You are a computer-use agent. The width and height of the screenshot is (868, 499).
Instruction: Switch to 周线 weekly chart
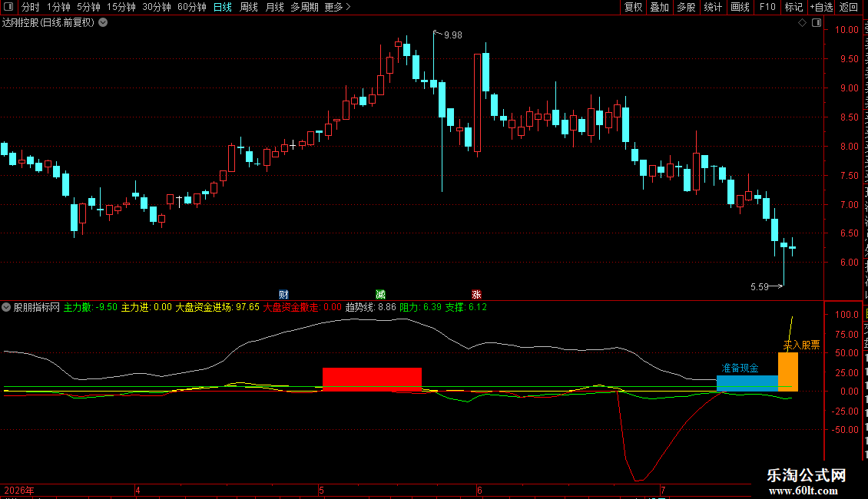[x=249, y=7]
